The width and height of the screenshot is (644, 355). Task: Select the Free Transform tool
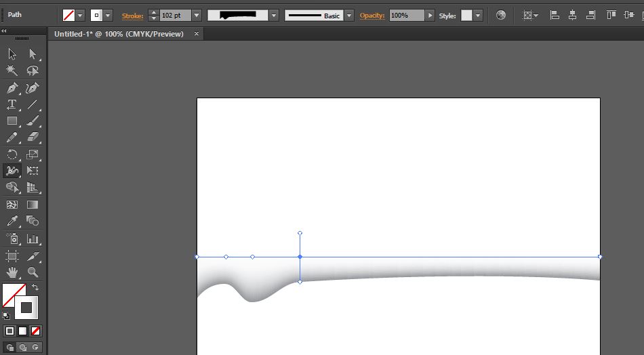[33, 171]
